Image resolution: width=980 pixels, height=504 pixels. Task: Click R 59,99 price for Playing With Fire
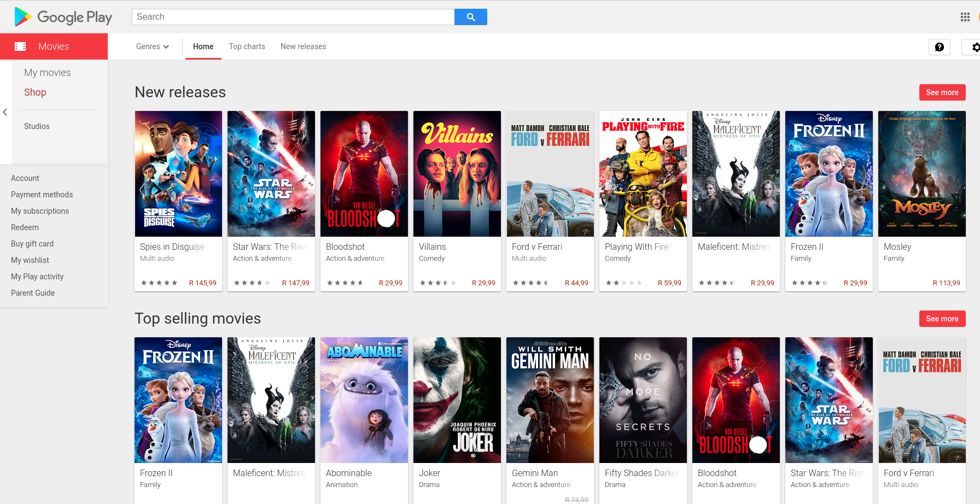pos(669,283)
